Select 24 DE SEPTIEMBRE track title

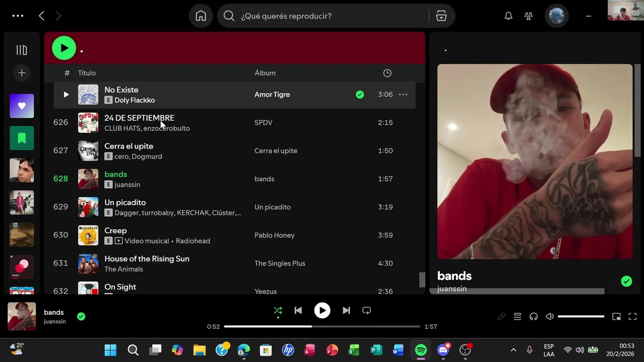[x=139, y=118]
